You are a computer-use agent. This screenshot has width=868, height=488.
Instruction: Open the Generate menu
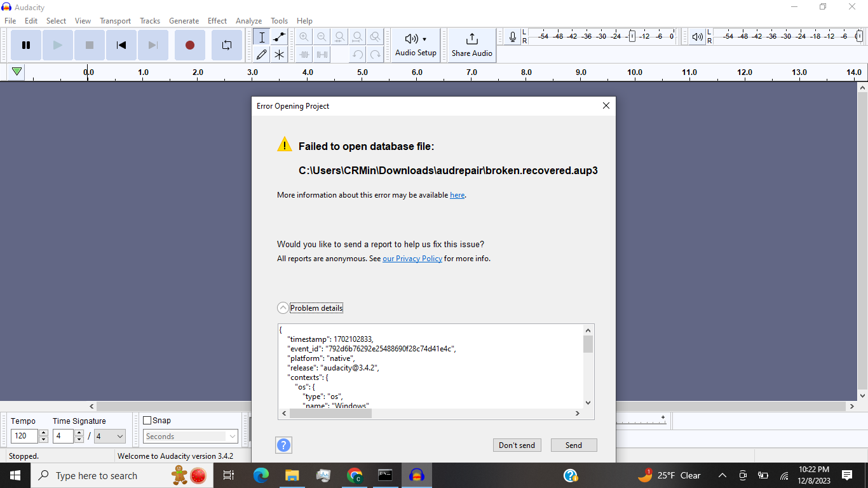point(184,20)
